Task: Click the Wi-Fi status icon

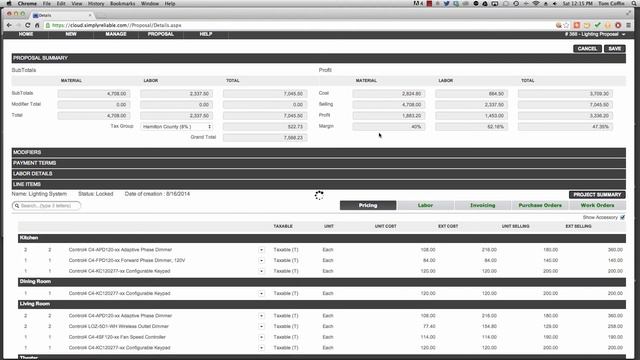Action: click(x=536, y=3)
